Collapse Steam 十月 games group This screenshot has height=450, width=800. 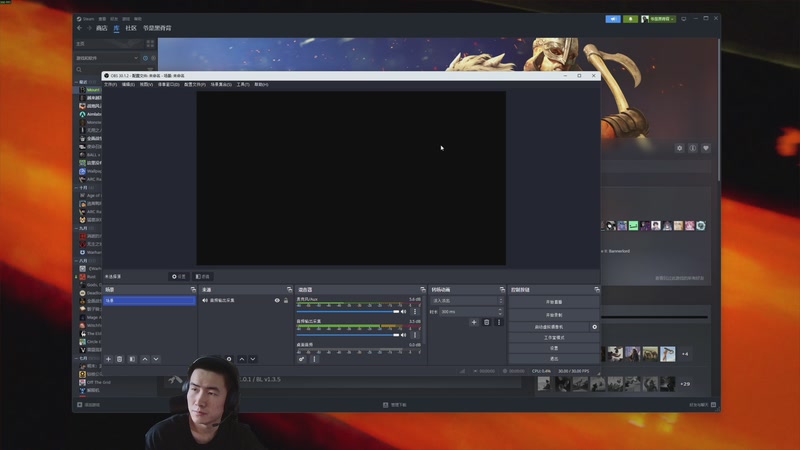click(x=77, y=188)
